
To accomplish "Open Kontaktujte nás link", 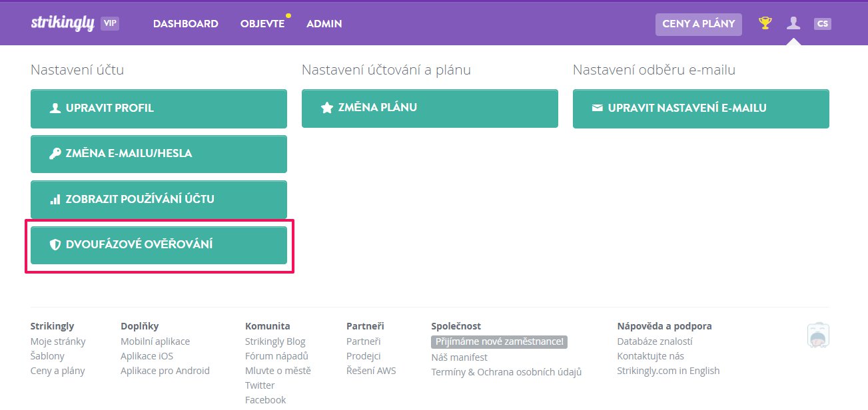I will pyautogui.click(x=651, y=356).
